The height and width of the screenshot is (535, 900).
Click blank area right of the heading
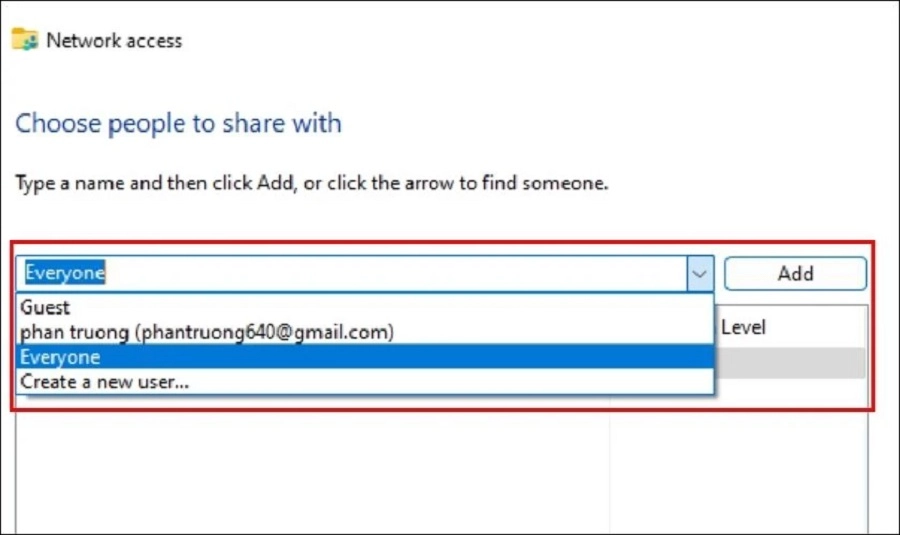(x=614, y=123)
